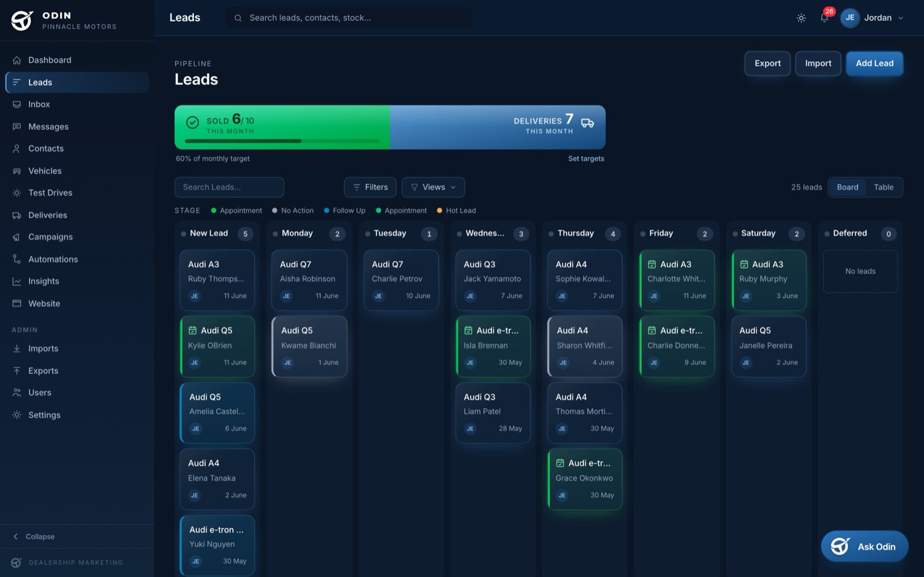Open the Vehicles icon in sidebar
This screenshot has width=924, height=577.
(17, 171)
